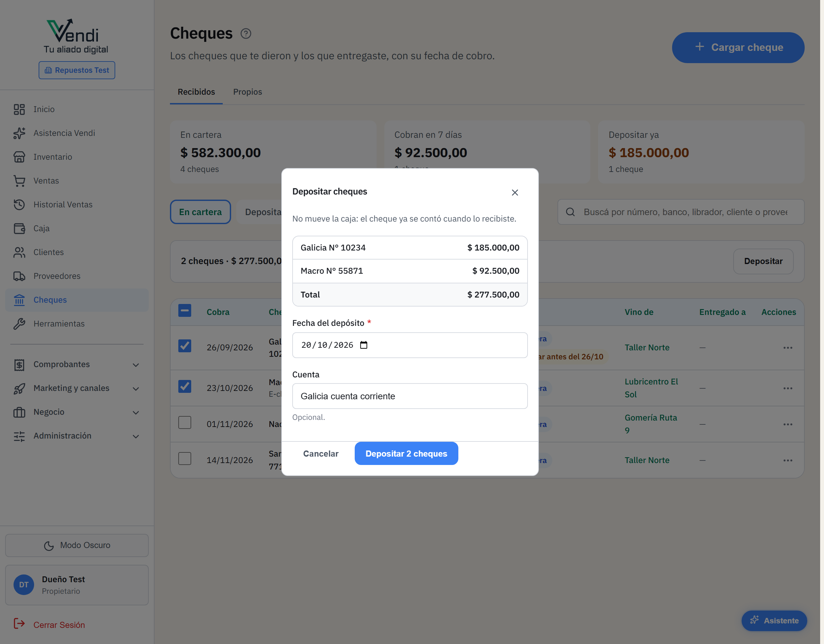Switch to the Recibidos tab
The height and width of the screenshot is (644, 824).
pyautogui.click(x=196, y=92)
